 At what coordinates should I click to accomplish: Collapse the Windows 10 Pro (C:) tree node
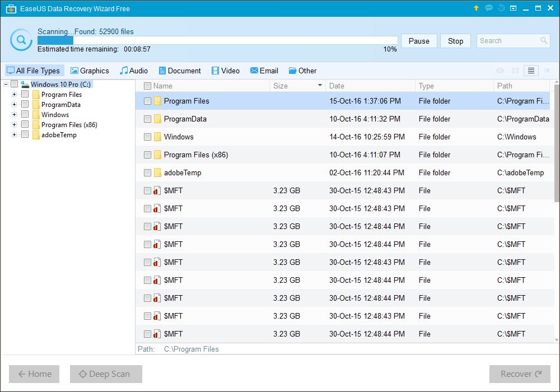6,84
